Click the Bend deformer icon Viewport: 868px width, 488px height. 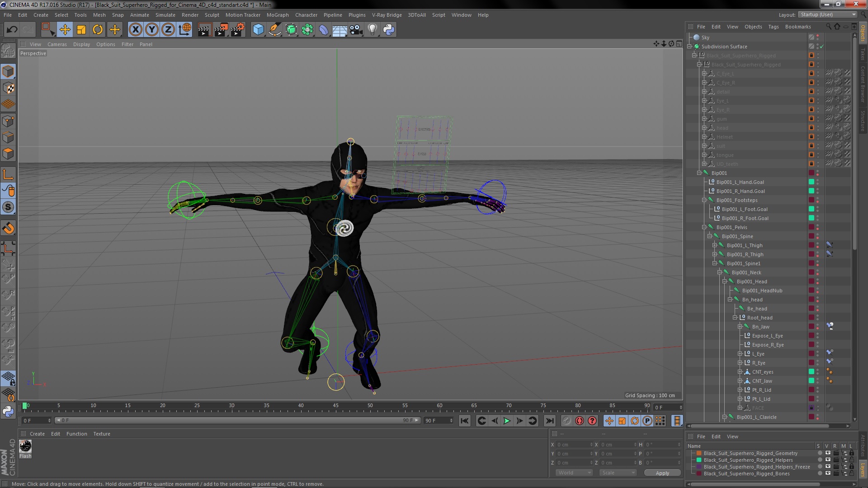pos(324,30)
